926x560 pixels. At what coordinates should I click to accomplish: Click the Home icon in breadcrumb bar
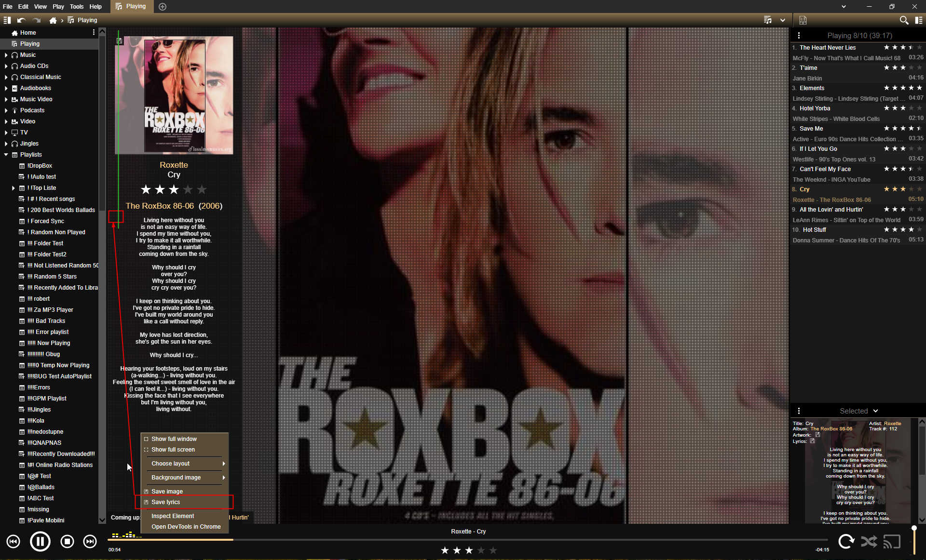tap(53, 20)
